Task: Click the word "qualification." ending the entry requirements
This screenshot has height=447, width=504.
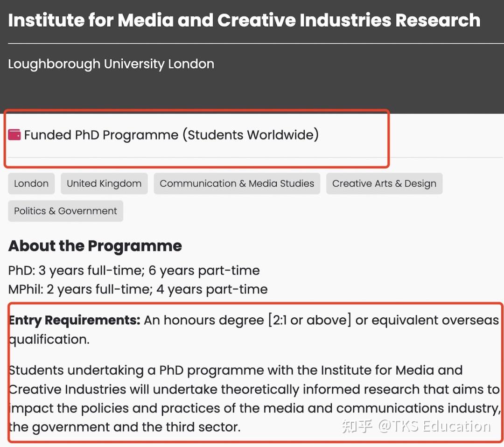Action: tap(49, 340)
